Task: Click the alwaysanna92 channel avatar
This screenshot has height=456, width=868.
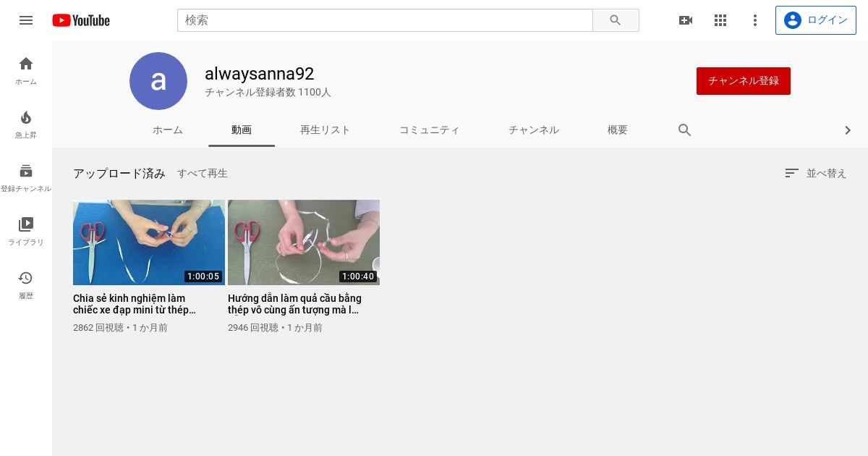Action: point(158,81)
